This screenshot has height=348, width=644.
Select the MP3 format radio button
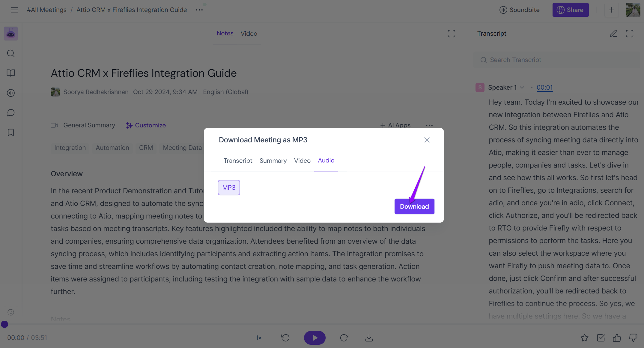(x=229, y=187)
